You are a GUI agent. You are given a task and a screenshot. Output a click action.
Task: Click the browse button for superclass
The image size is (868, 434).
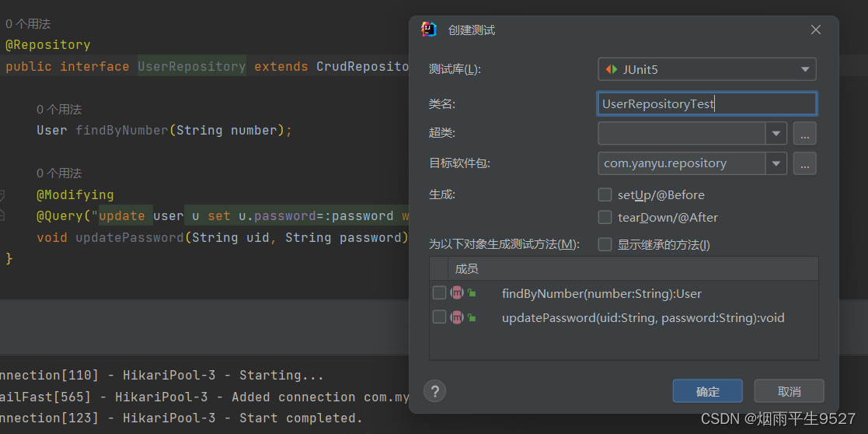pos(805,134)
